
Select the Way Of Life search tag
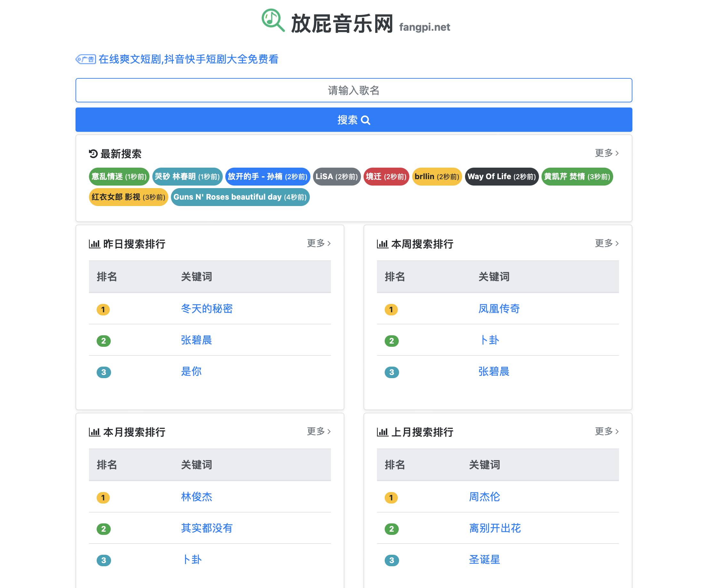point(501,177)
